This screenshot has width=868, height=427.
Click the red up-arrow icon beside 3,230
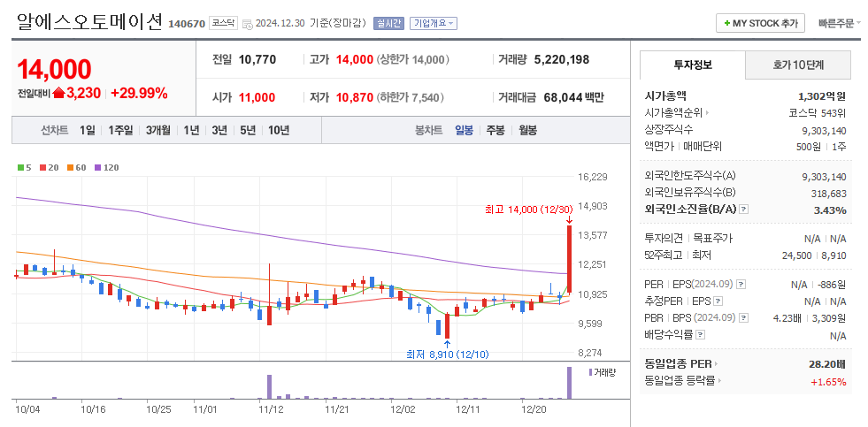(58, 94)
